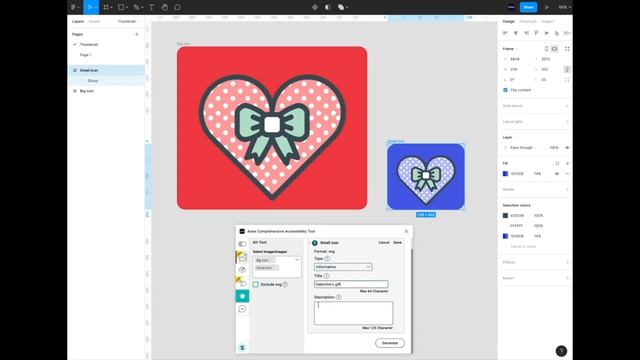The width and height of the screenshot is (640, 360).
Task: Open the Thumbnail page dropdown
Action: [128, 21]
